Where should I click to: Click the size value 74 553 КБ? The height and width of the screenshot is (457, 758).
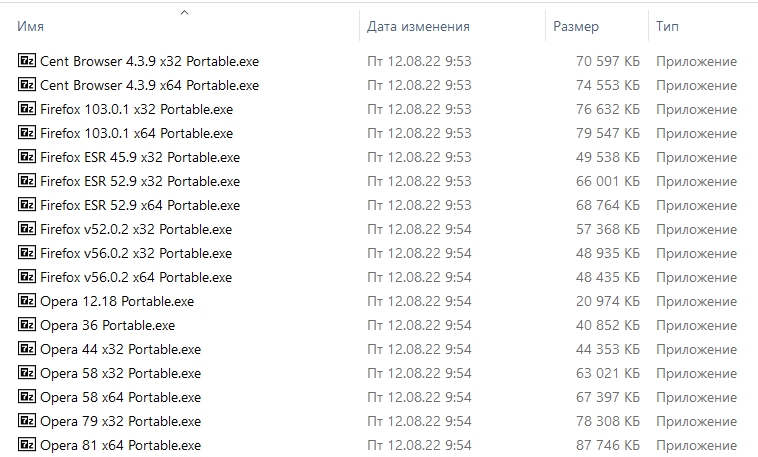608,85
